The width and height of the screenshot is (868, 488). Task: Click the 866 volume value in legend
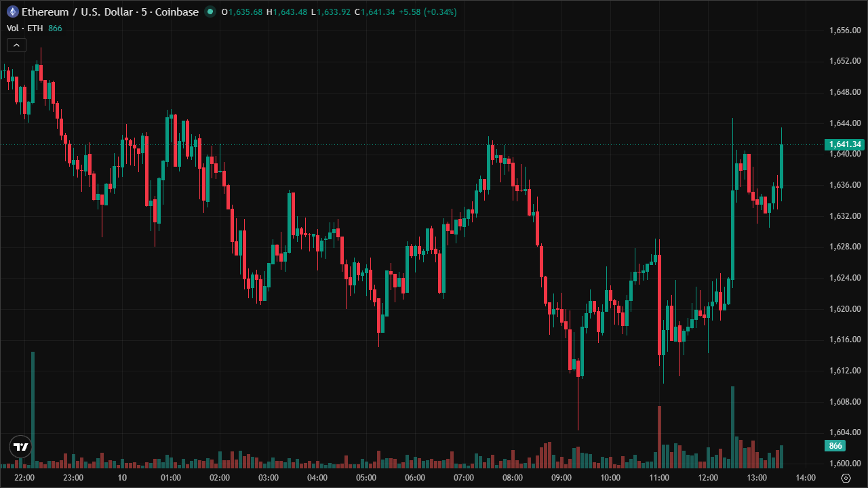[x=56, y=28]
